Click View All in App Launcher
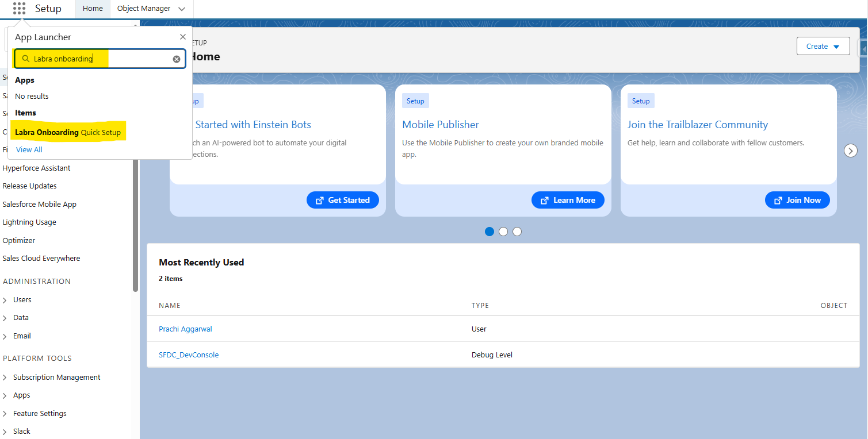Screen dimensions: 868x439 [29, 149]
